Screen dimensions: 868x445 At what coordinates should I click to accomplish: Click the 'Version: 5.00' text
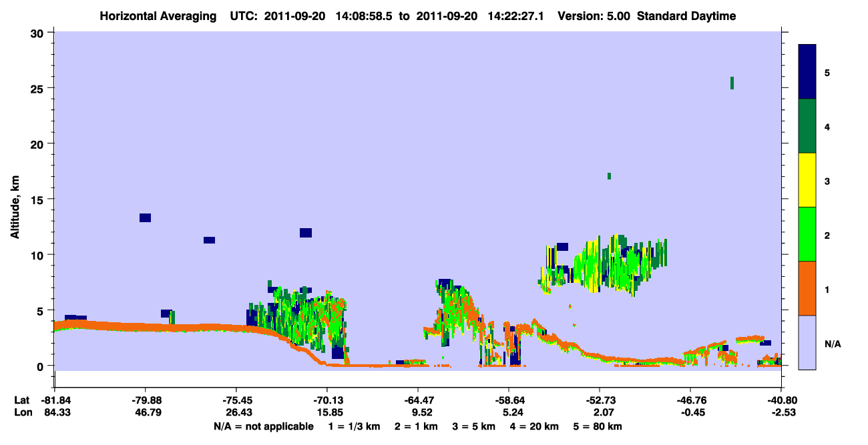(594, 16)
